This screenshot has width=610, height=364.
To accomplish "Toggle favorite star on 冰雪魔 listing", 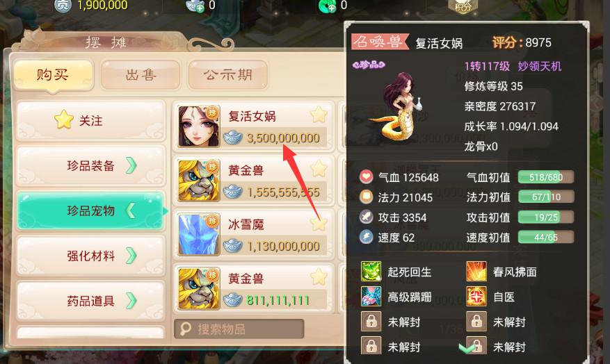I will [x=319, y=224].
